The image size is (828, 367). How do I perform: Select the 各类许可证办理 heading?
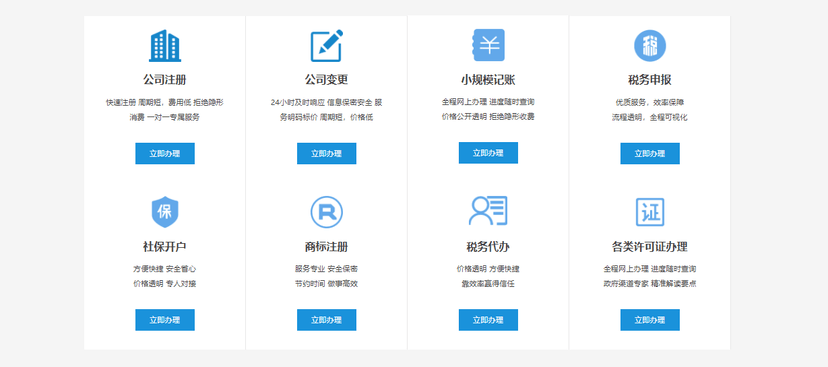(x=650, y=247)
